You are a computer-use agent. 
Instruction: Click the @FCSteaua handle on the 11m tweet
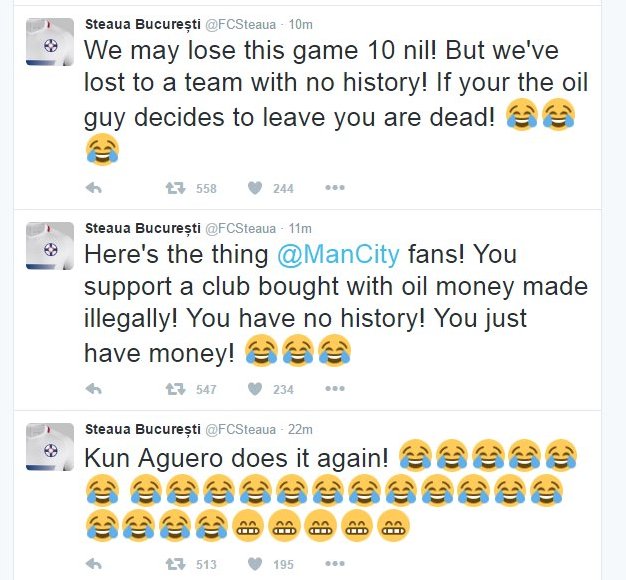pos(240,229)
